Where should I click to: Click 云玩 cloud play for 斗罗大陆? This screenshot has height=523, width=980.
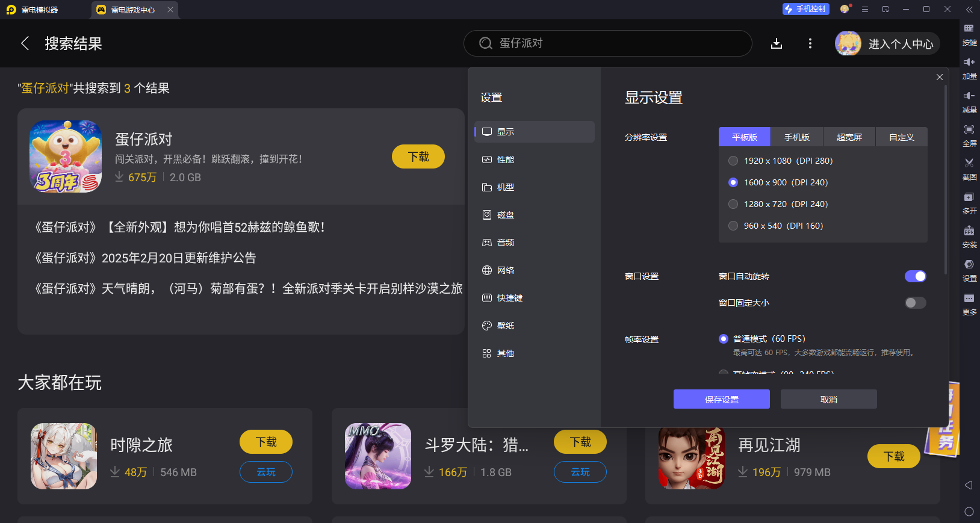click(580, 472)
